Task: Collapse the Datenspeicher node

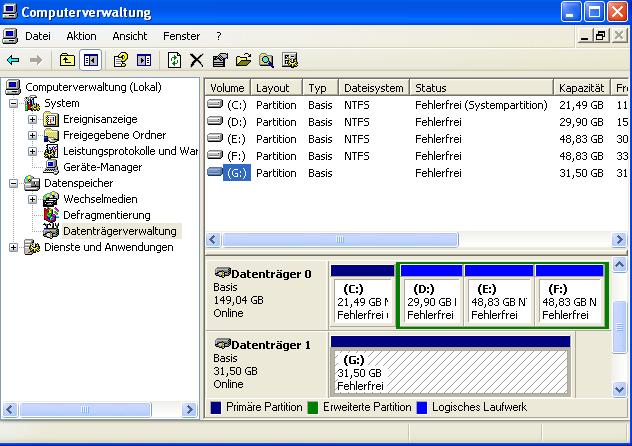Action: click(x=14, y=183)
